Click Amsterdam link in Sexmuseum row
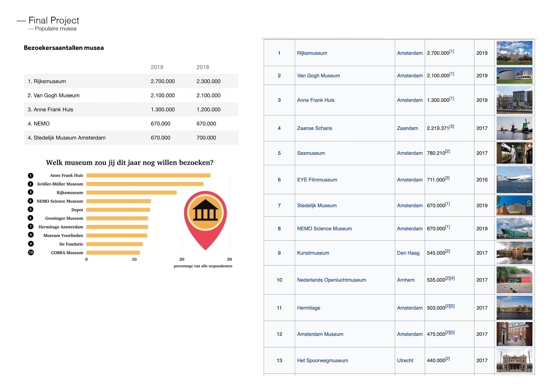This screenshot has width=554, height=392. (410, 153)
